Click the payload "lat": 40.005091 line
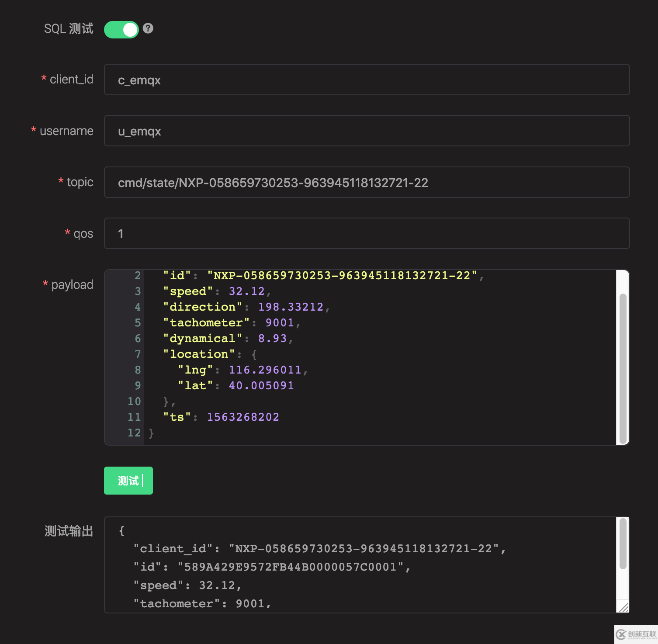Image resolution: width=658 pixels, height=644 pixels. pos(236,386)
